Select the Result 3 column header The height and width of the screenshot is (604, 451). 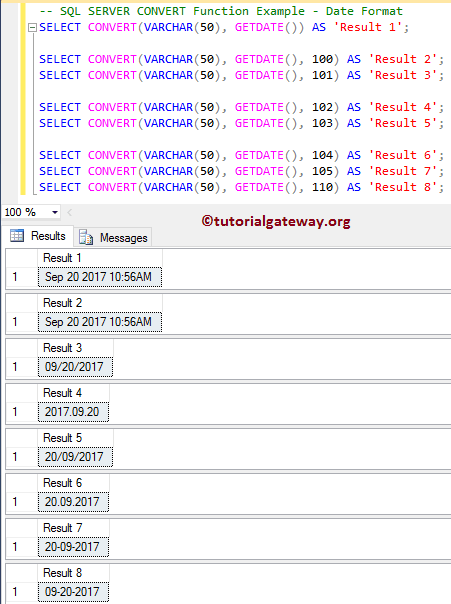point(75,348)
